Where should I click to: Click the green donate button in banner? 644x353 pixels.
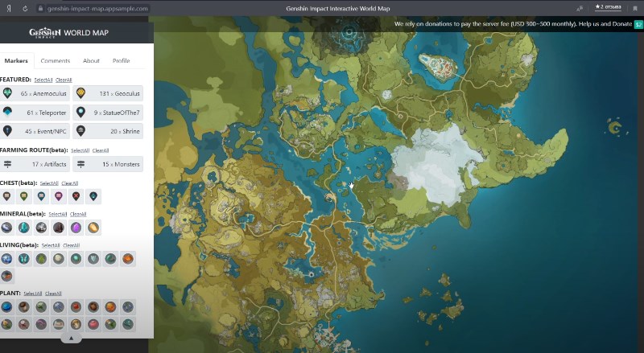pos(638,25)
